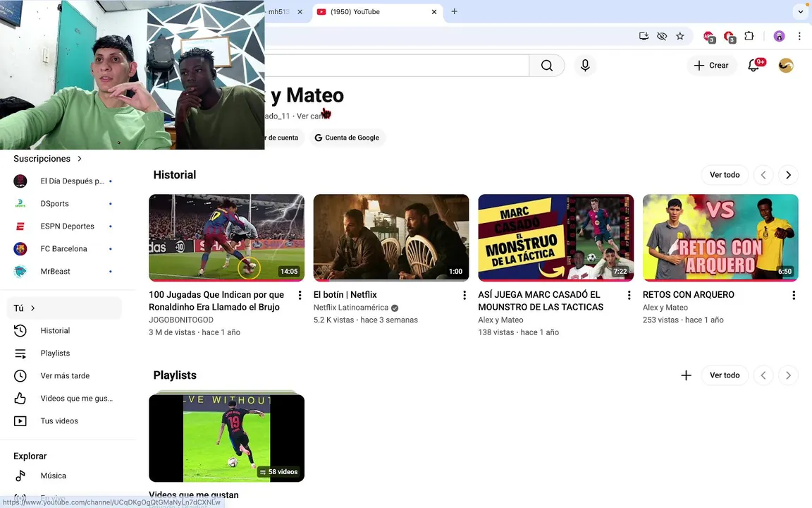Expand the Tú section
This screenshot has width=812, height=508.
click(64, 308)
